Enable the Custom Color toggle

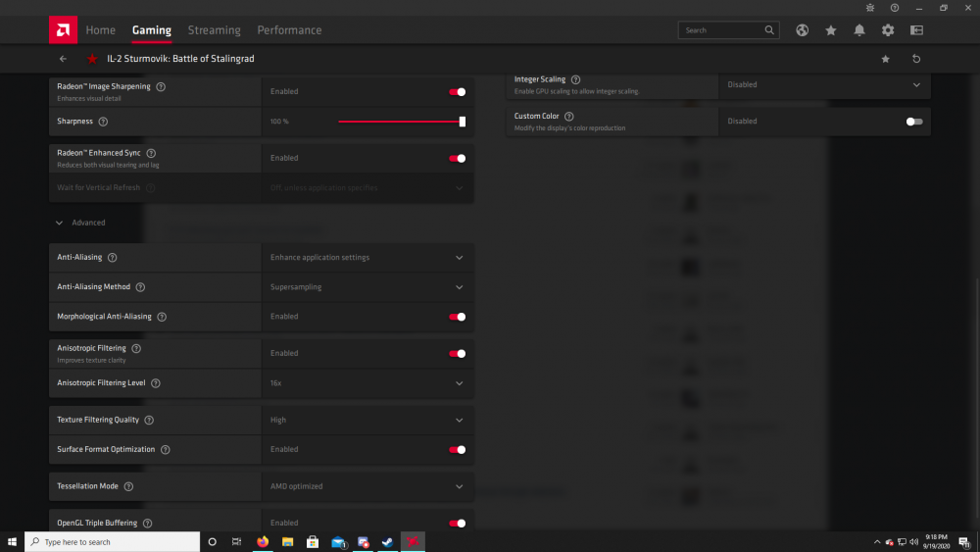click(913, 122)
